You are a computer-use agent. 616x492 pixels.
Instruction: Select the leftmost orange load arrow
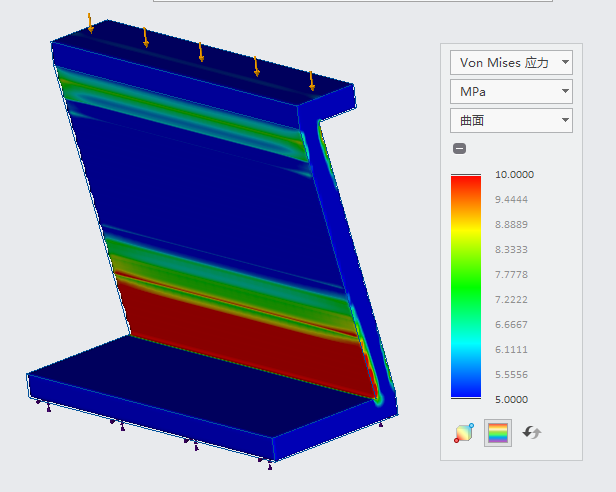click(x=90, y=23)
